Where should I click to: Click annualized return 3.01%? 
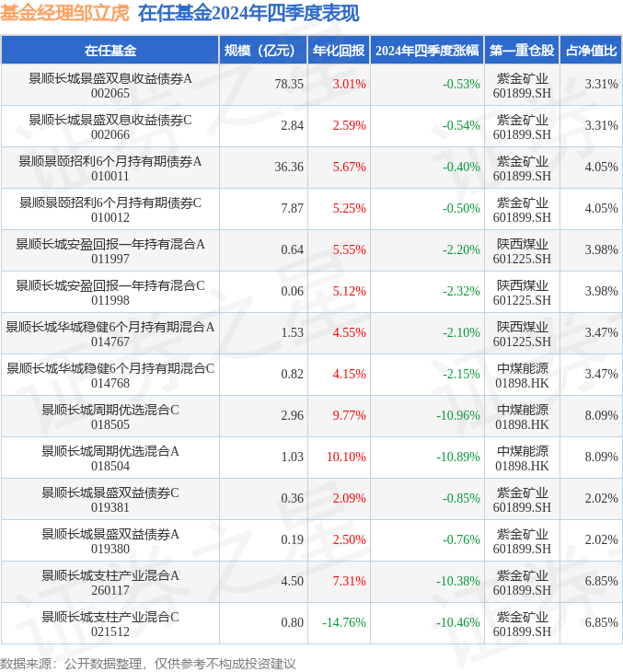tap(349, 84)
